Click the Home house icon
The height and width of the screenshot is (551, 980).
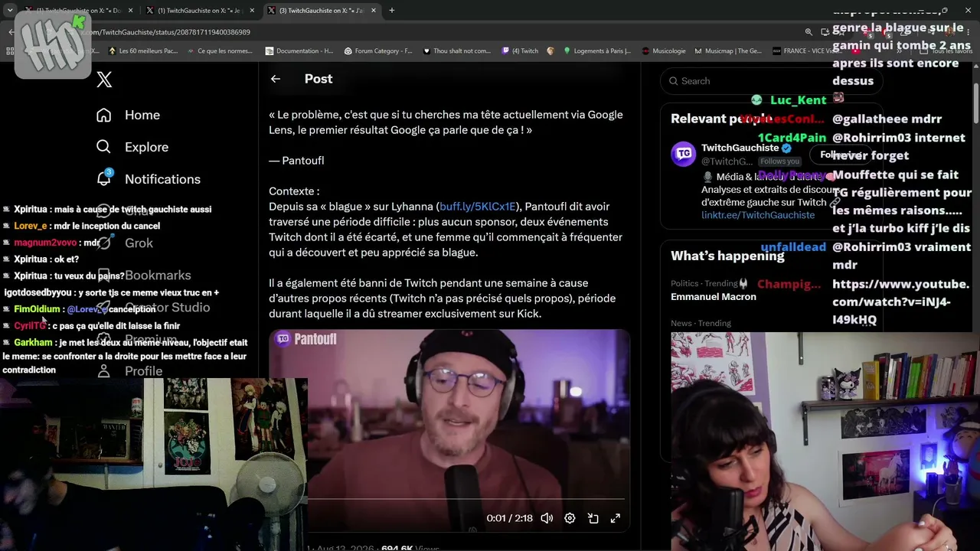coord(104,115)
